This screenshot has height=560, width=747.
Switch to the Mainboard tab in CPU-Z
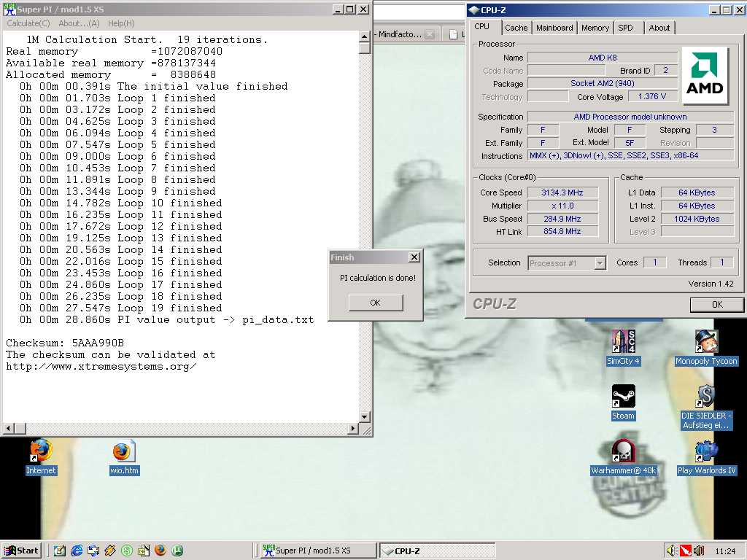[554, 28]
